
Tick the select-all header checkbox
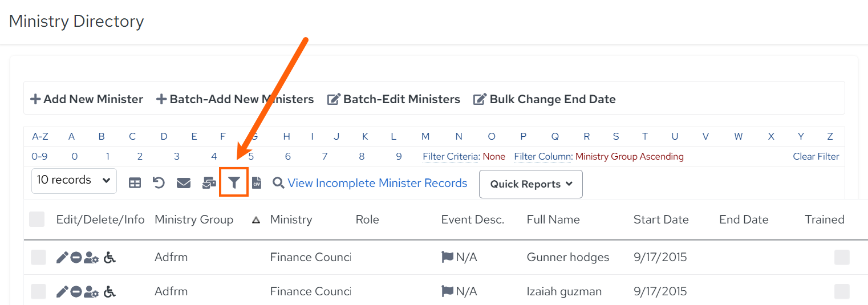coord(37,219)
